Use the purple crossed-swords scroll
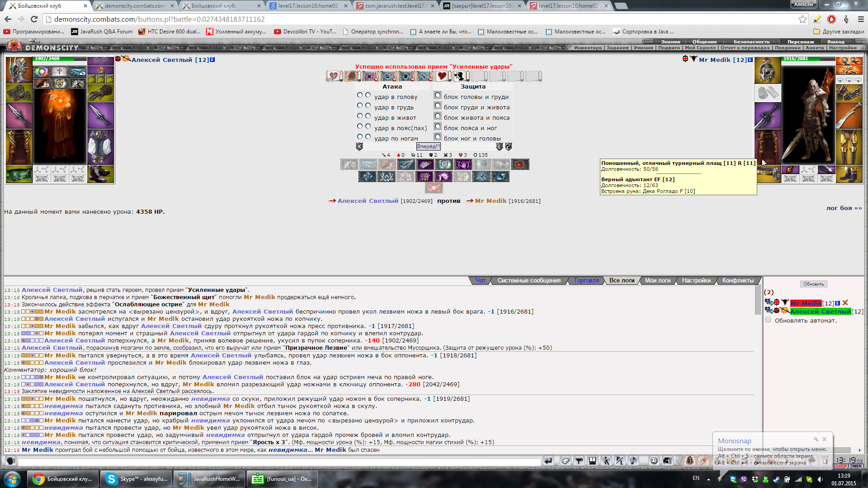This screenshot has height=488, width=868. point(370,76)
